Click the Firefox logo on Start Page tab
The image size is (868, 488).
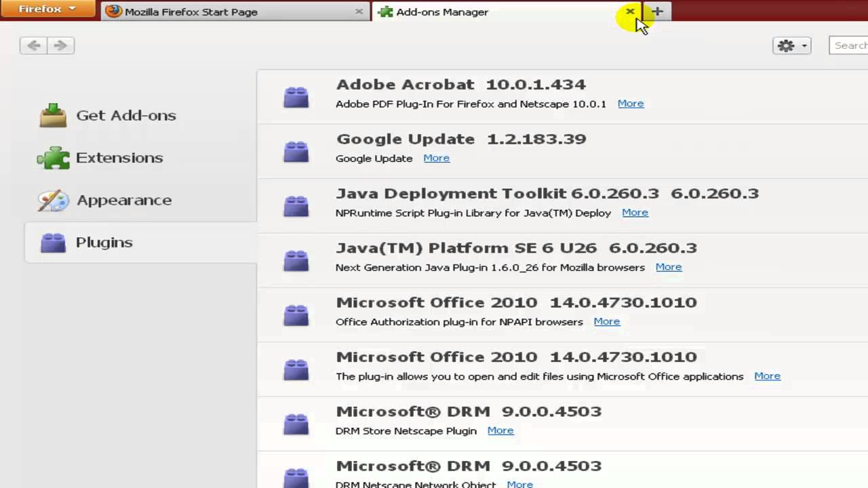click(x=113, y=12)
